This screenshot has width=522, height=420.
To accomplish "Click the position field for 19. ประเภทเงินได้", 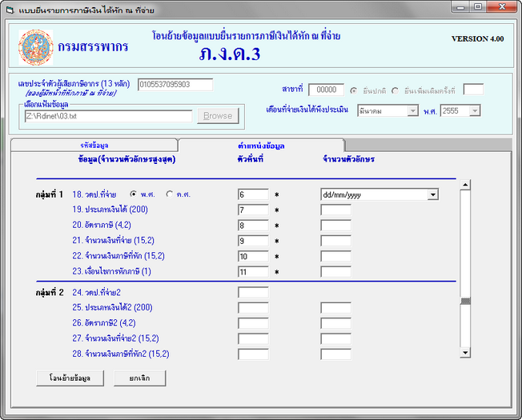I will coord(253,210).
